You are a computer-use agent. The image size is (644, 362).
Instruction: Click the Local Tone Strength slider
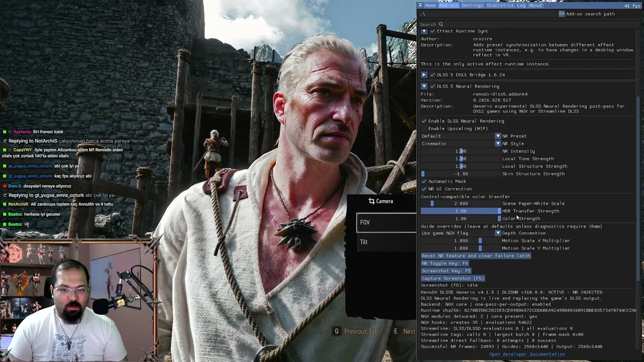461,159
